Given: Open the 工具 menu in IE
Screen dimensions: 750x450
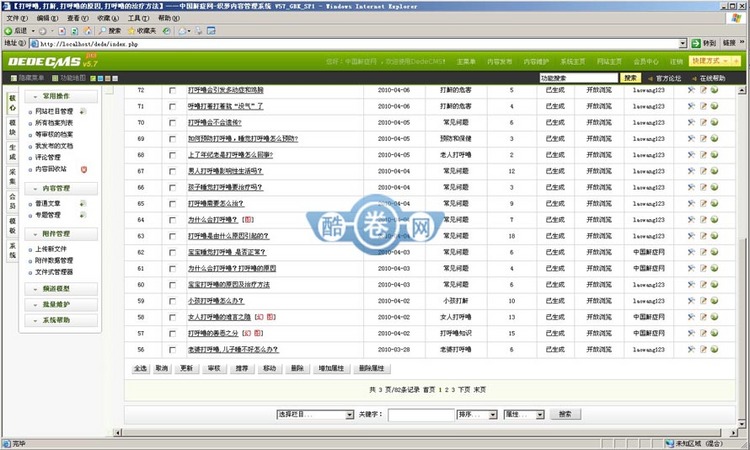Looking at the screenshot, I should pyautogui.click(x=138, y=18).
